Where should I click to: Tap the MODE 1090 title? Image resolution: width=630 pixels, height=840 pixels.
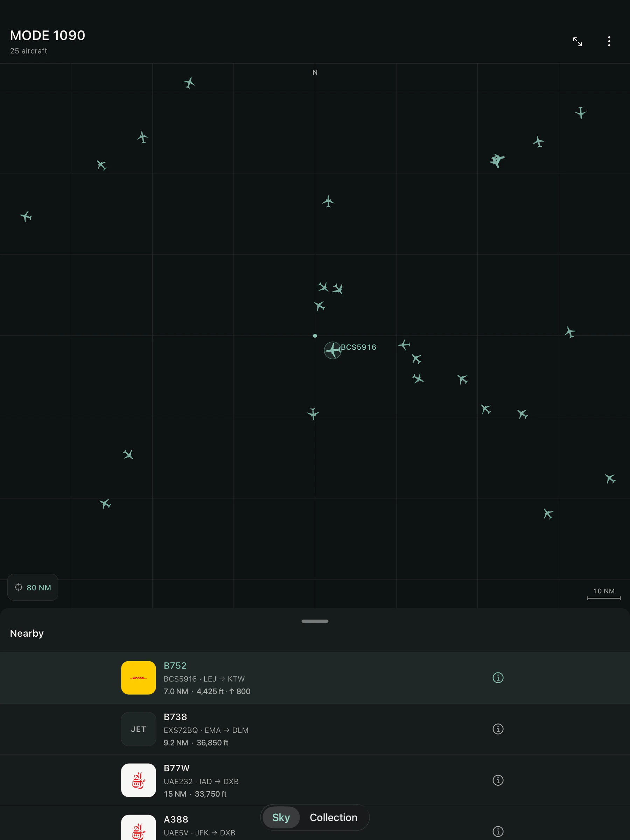click(48, 35)
